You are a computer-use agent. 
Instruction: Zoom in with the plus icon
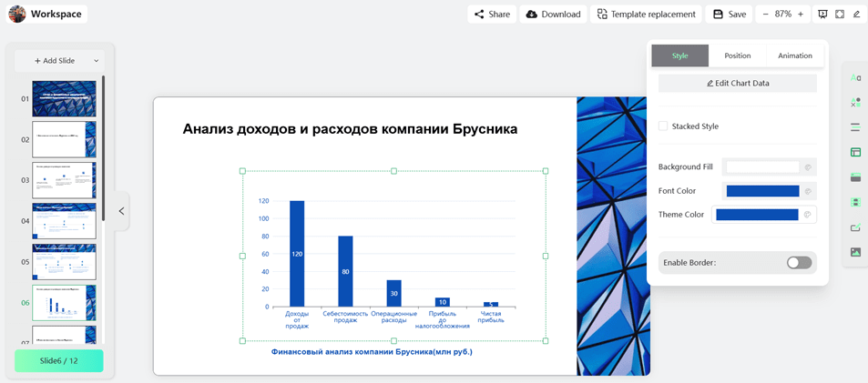pos(801,15)
